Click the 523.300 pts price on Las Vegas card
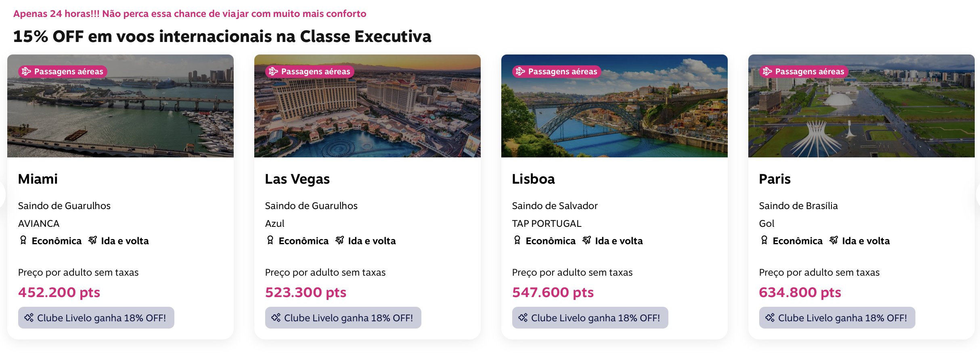This screenshot has width=980, height=356. pyautogui.click(x=306, y=292)
